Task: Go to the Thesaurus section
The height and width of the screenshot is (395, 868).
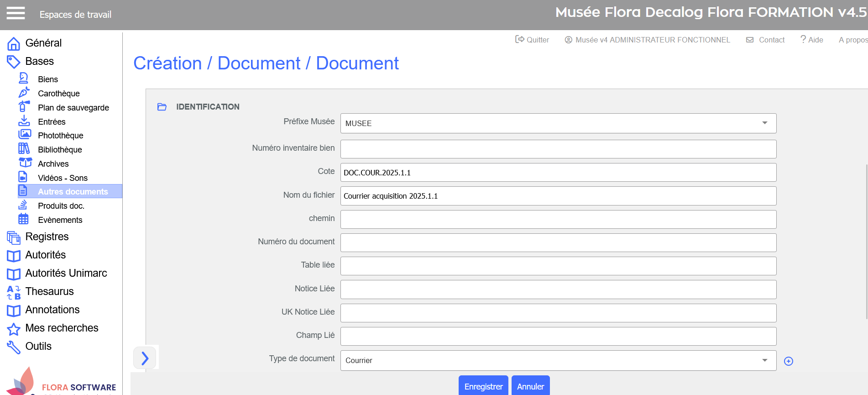Action: click(x=49, y=291)
